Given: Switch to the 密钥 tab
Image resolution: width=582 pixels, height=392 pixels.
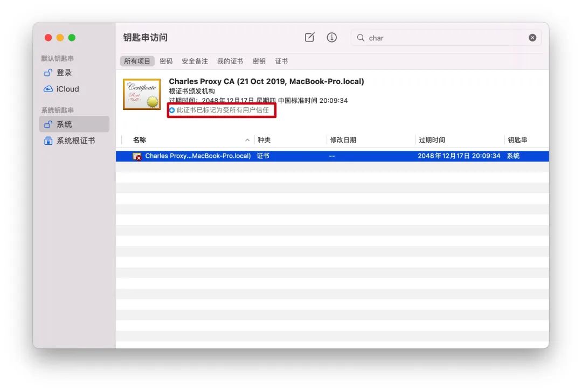Looking at the screenshot, I should [259, 61].
